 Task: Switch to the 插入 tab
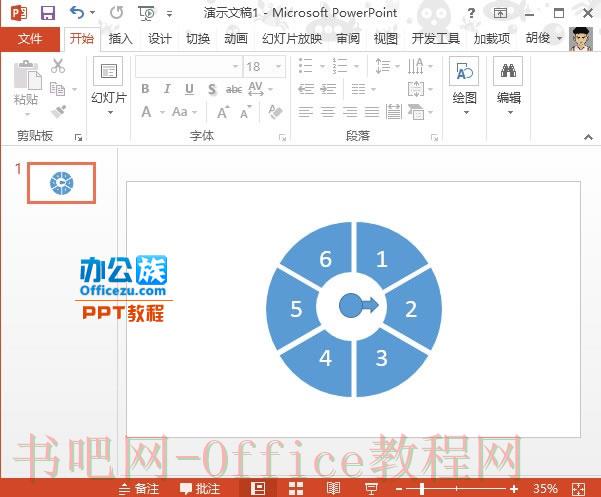click(120, 39)
